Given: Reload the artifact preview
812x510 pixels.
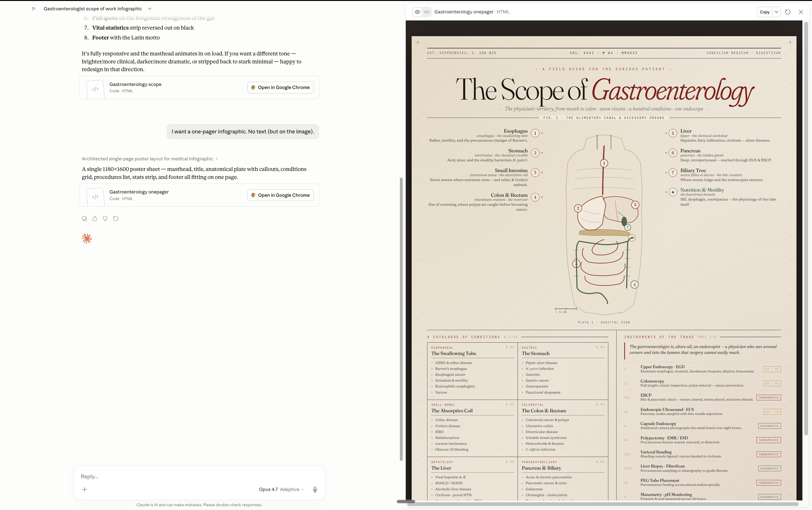Looking at the screenshot, I should tap(787, 12).
